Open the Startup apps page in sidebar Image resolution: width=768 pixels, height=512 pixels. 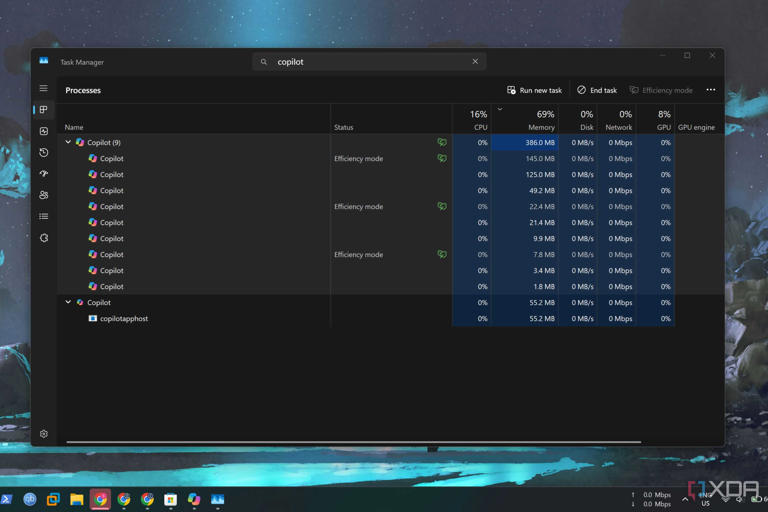44,173
